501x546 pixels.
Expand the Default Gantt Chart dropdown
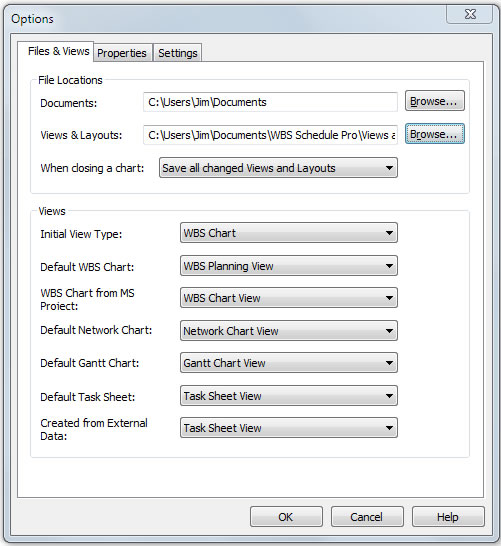[x=289, y=363]
